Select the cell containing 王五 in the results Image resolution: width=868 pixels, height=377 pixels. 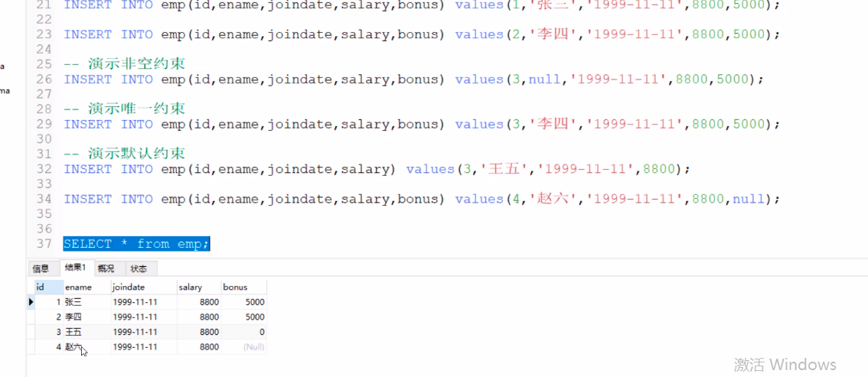87,332
